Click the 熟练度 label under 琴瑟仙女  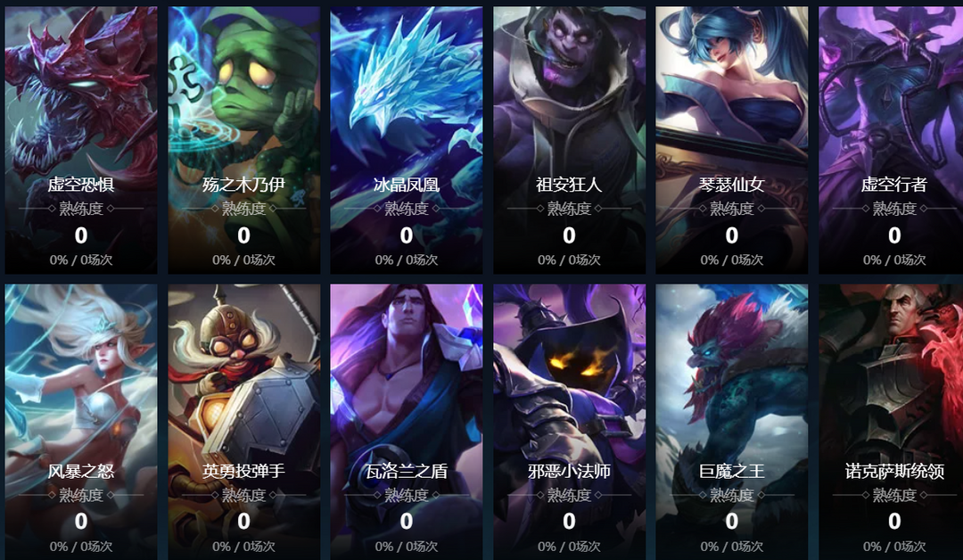[731, 209]
